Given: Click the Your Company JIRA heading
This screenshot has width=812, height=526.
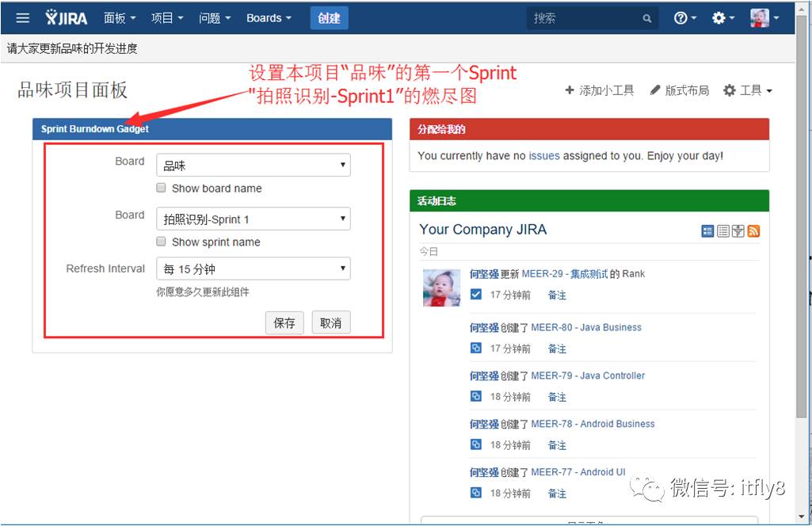Looking at the screenshot, I should coord(482,230).
